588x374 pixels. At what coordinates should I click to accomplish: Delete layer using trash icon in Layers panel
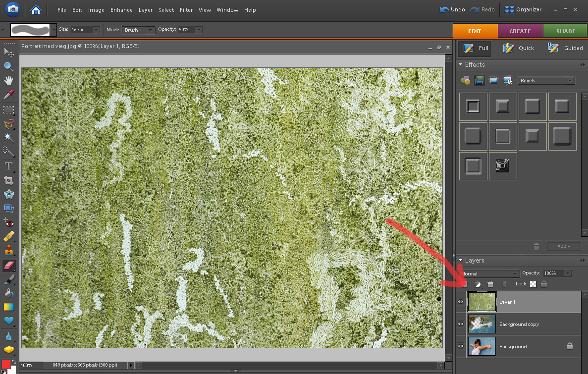pos(490,284)
